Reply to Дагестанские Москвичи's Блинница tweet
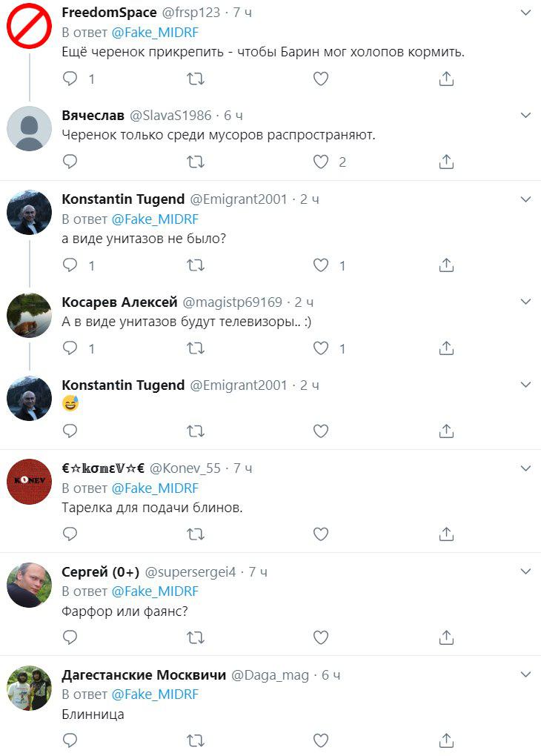This screenshot has height=756, width=541. point(70,740)
